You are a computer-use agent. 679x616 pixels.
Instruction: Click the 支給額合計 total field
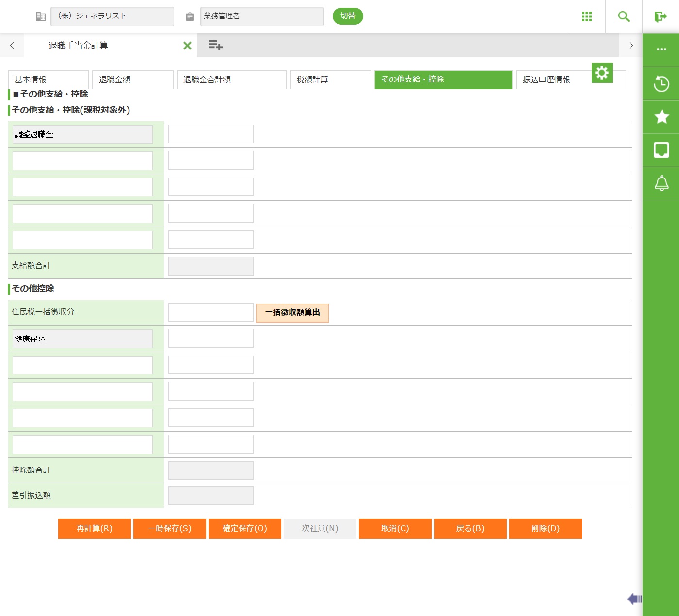pos(211,266)
